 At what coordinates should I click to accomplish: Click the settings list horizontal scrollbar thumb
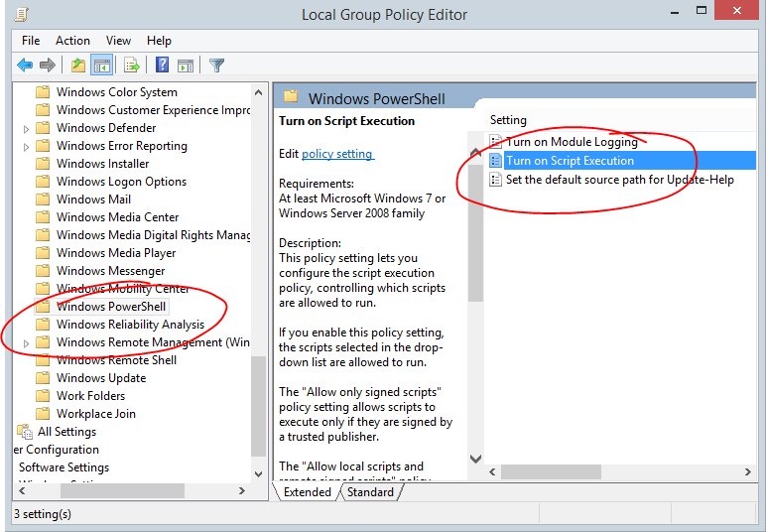551,471
